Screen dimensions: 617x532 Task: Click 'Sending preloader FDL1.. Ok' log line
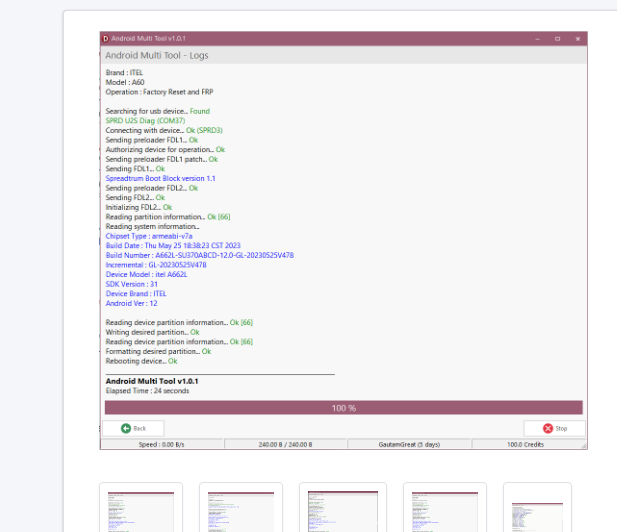[x=152, y=140]
